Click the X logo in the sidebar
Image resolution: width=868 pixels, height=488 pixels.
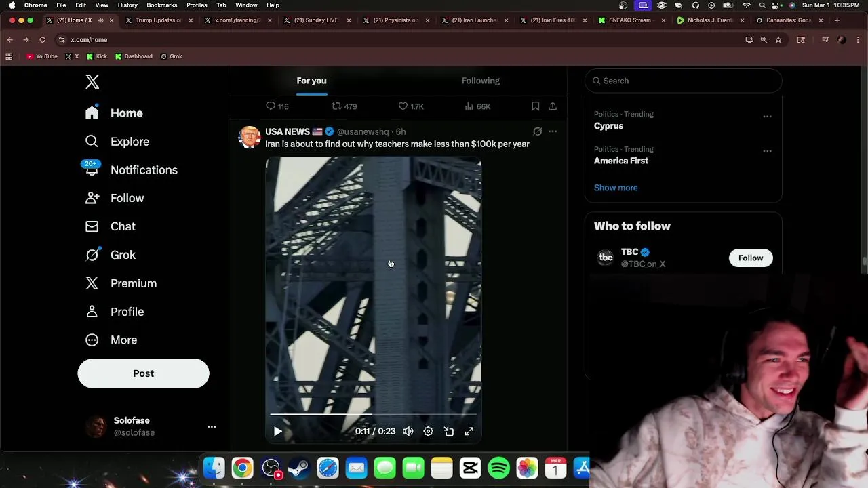92,82
